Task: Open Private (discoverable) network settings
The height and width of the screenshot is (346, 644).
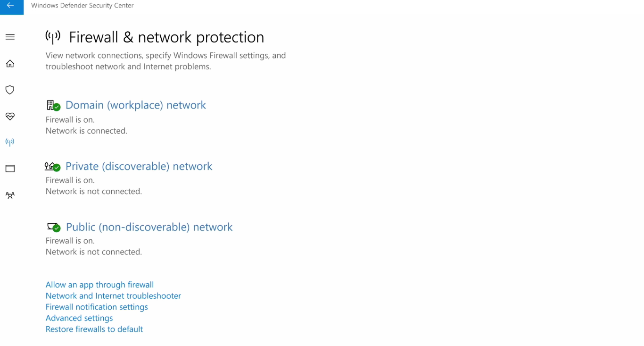Action: 138,166
